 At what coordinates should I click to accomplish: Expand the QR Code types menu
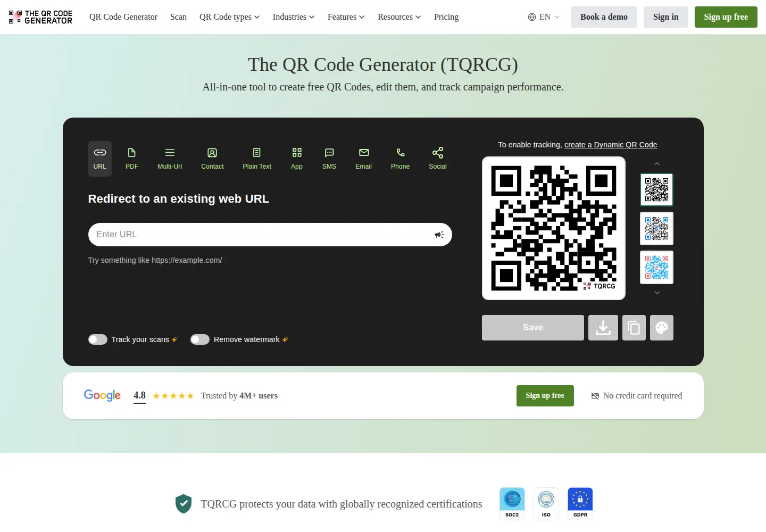(230, 17)
